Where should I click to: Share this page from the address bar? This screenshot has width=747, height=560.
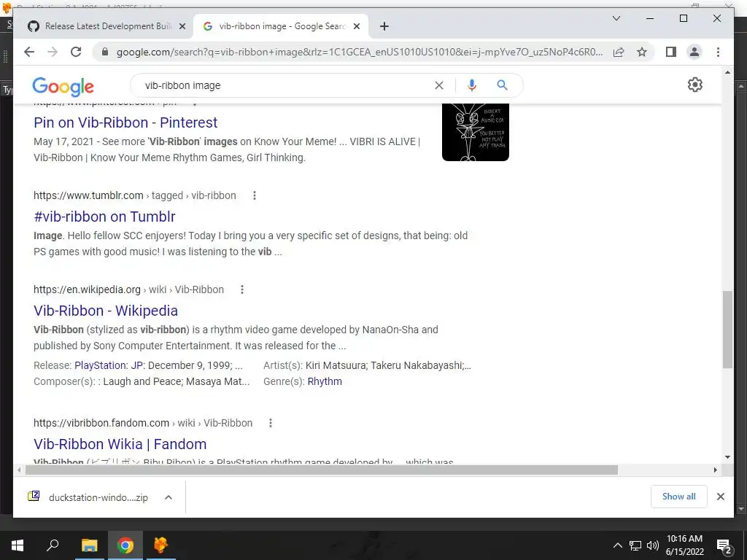(619, 52)
